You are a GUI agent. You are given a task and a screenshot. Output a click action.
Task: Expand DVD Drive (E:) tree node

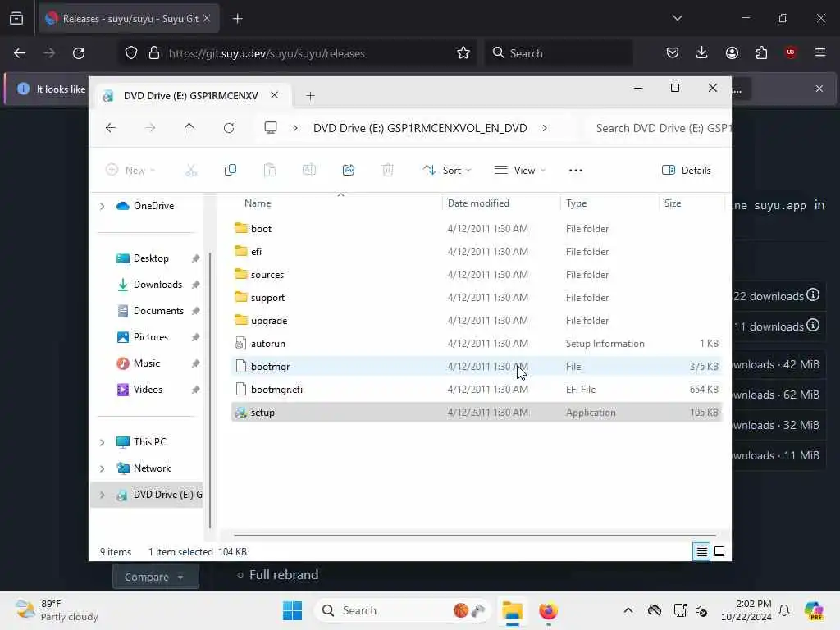point(103,495)
